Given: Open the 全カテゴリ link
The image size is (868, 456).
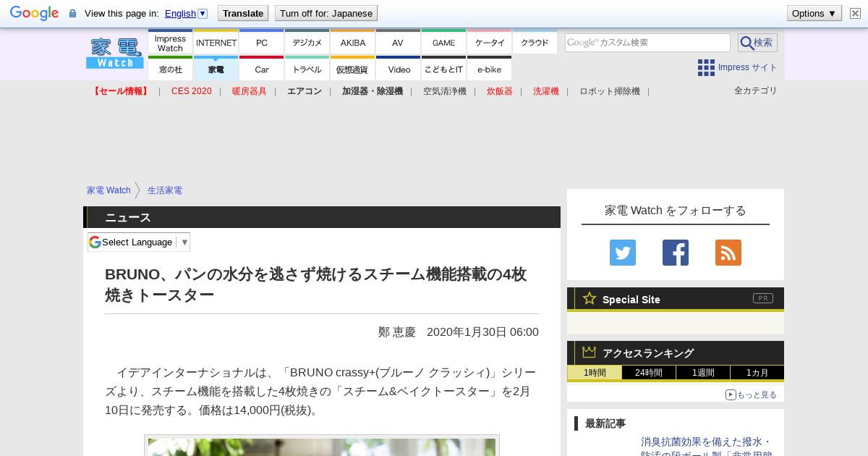Looking at the screenshot, I should click(756, 90).
